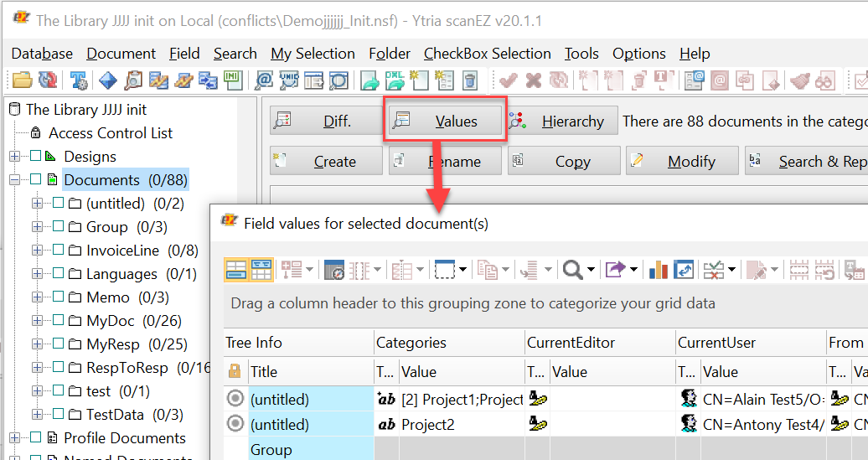The image size is (868, 460).
Task: Check the Documents category checkbox
Action: click(x=35, y=179)
